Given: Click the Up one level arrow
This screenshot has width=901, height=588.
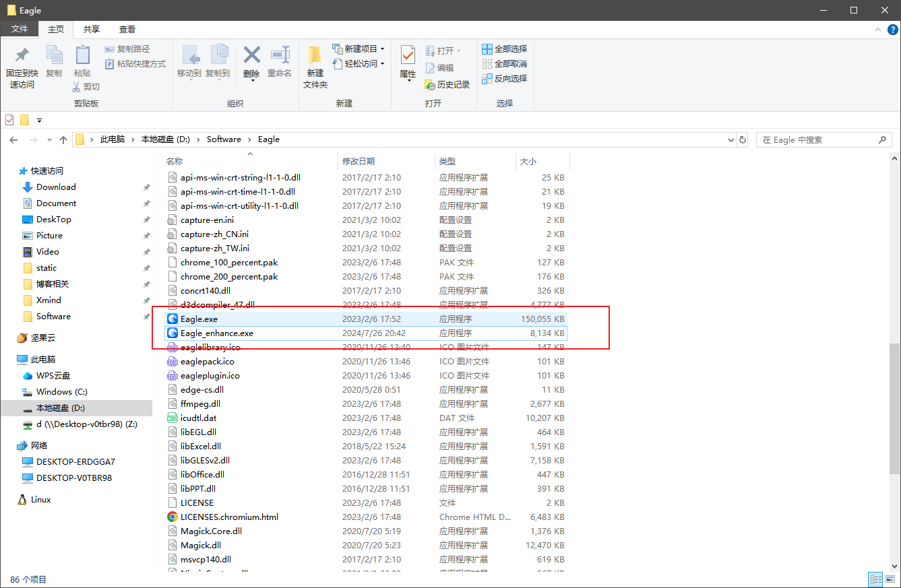Looking at the screenshot, I should (63, 139).
